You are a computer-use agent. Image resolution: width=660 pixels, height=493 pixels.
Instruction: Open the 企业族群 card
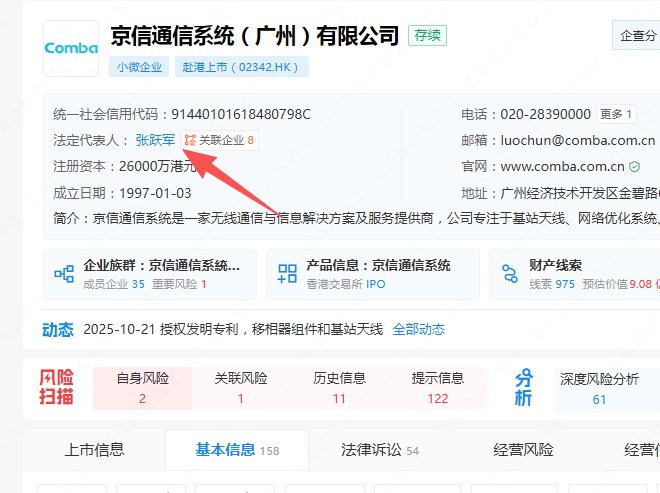point(150,274)
